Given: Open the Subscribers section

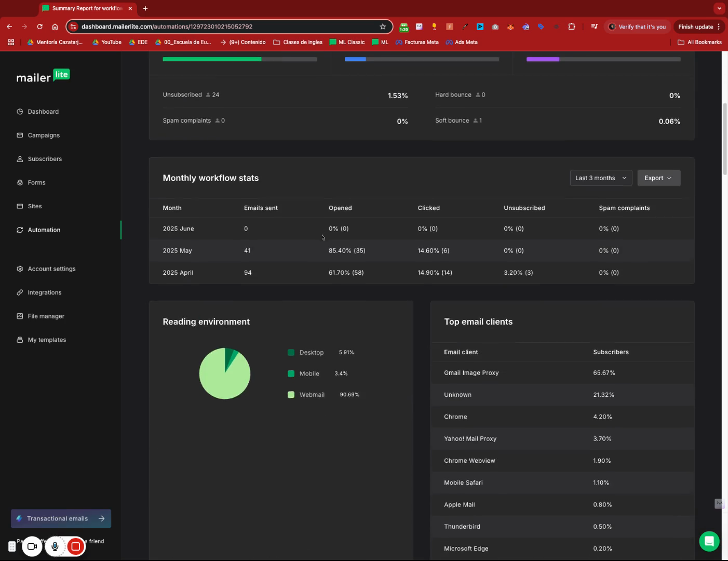Looking at the screenshot, I should click(45, 159).
